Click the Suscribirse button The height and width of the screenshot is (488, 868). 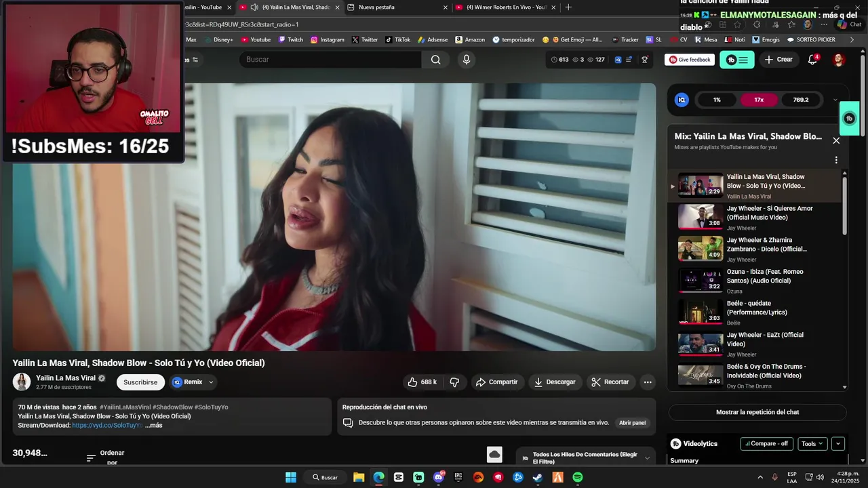pyautogui.click(x=140, y=382)
